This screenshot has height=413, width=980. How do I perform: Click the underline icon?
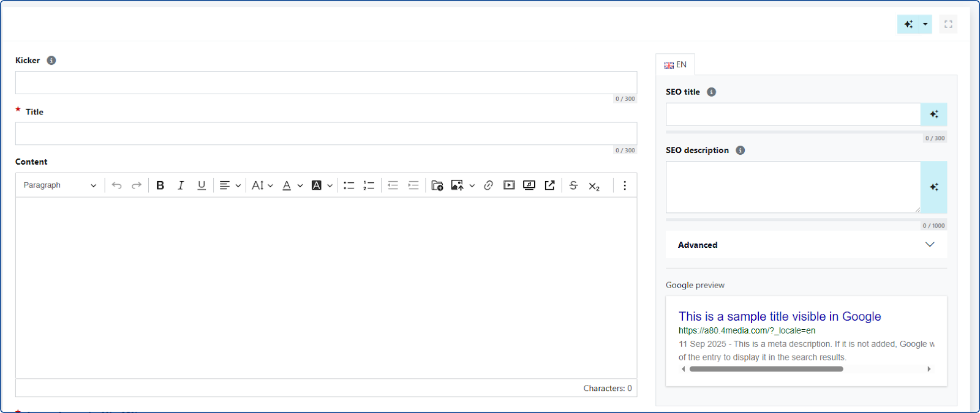[201, 185]
